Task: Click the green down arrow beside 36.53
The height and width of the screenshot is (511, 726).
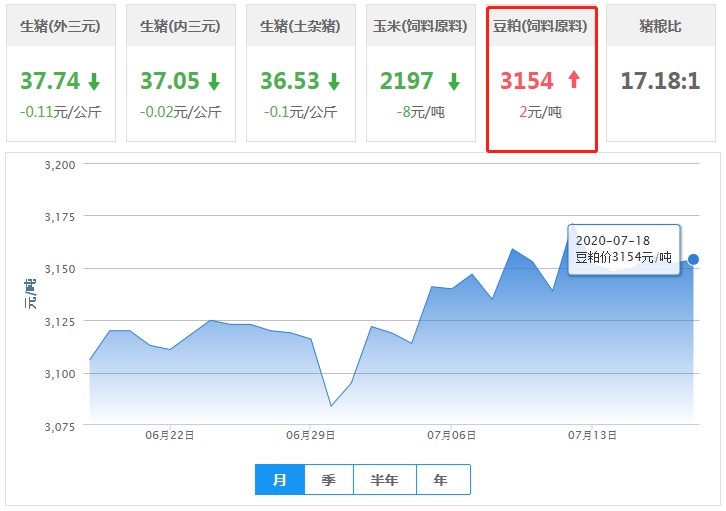Action: pyautogui.click(x=333, y=81)
